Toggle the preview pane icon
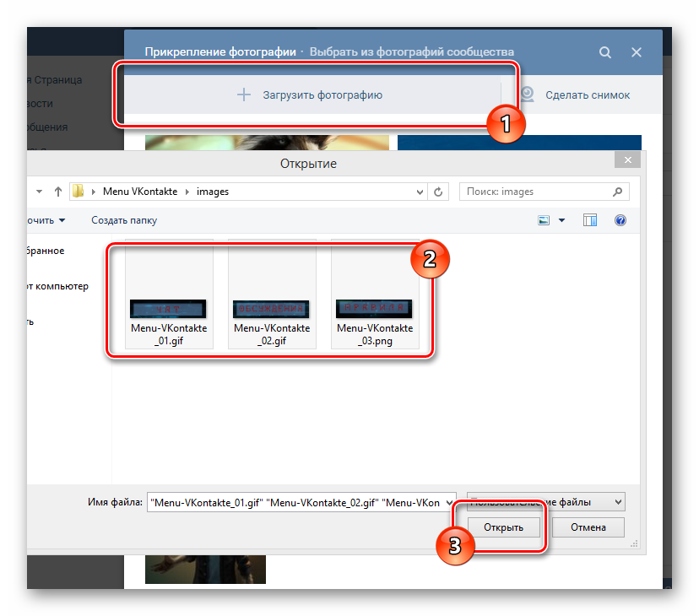Screen dimensions: 699x616 click(590, 220)
